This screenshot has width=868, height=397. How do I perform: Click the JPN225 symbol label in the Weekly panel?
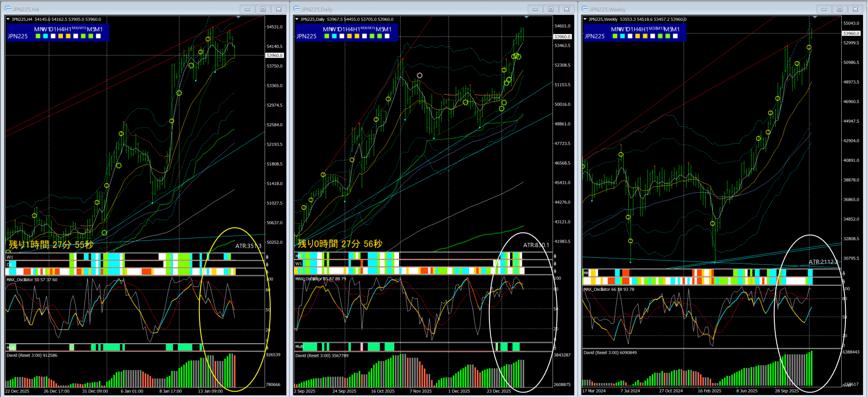(594, 36)
